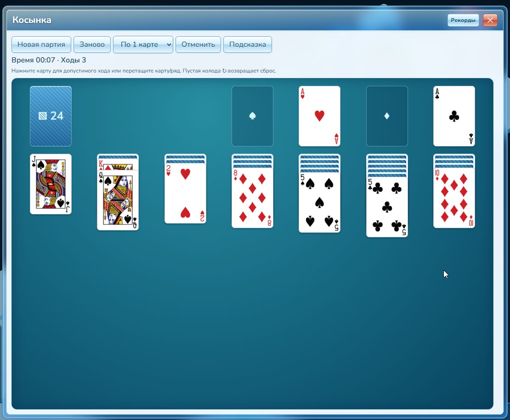Click the Время 00:07 · Ходы 3 status

tap(49, 60)
